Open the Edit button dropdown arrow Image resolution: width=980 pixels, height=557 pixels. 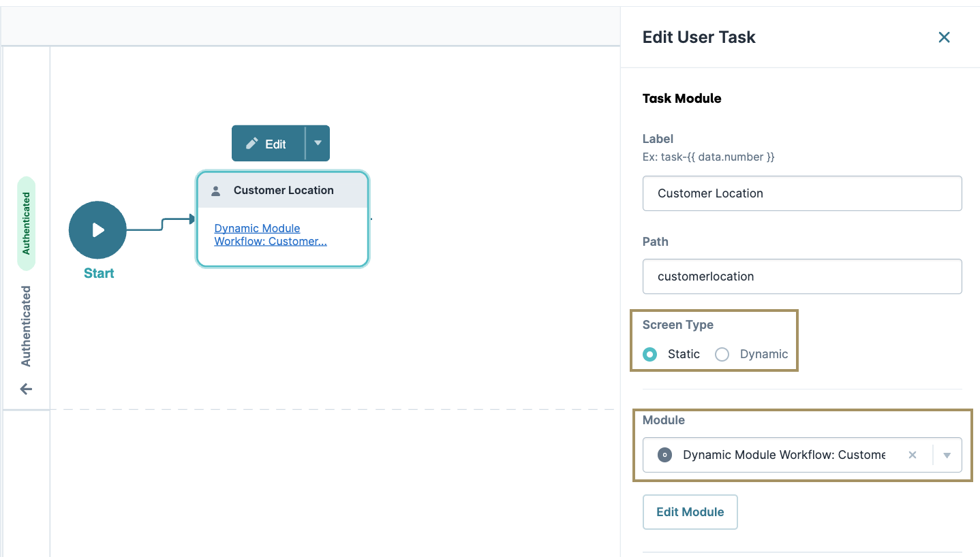coord(318,144)
